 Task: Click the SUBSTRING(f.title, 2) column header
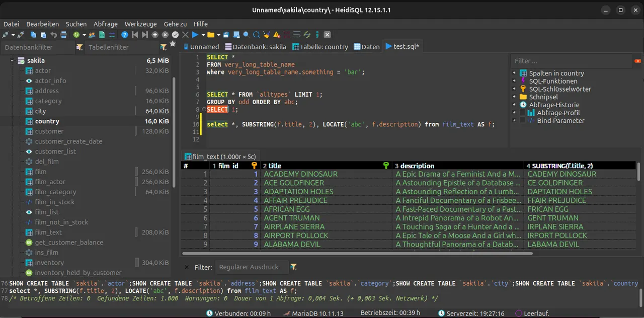pos(580,166)
